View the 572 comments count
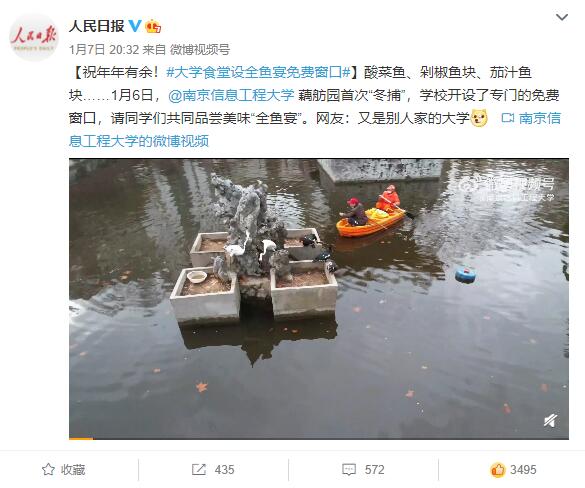The height and width of the screenshot is (488, 585). pos(374,470)
